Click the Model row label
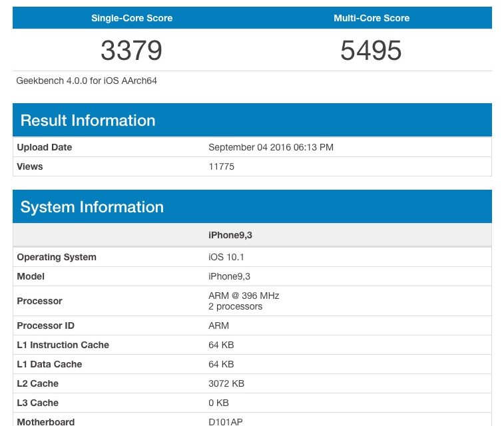504x426 pixels. (31, 276)
